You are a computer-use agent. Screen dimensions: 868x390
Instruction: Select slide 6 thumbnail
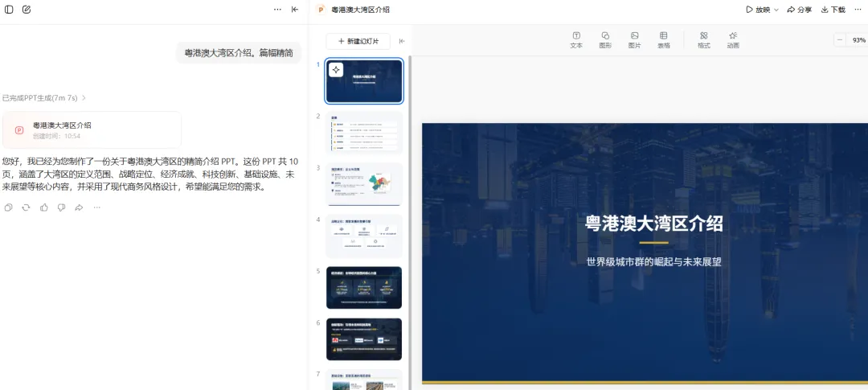coord(364,339)
